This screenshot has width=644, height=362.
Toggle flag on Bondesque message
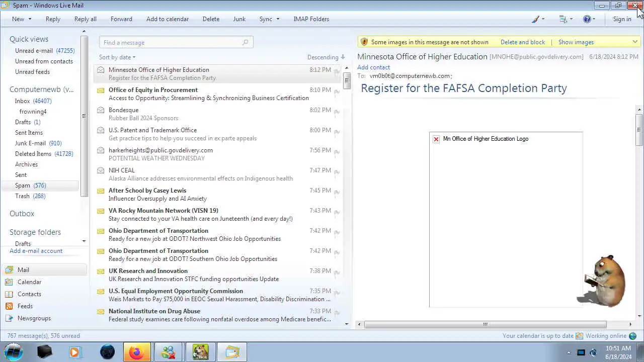(x=337, y=112)
